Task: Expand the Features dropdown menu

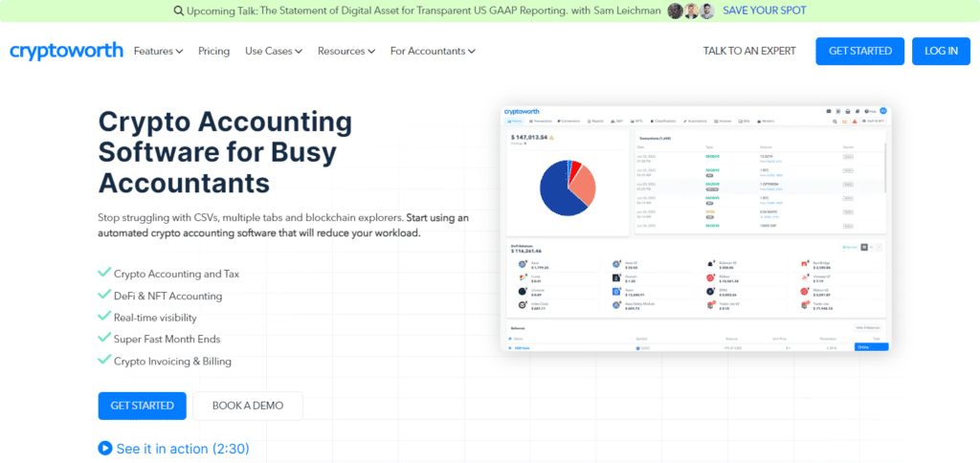Action: (x=158, y=51)
